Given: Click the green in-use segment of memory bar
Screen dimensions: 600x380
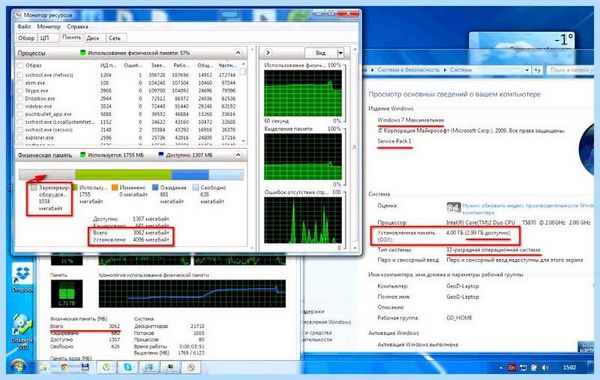Looking at the screenshot, I should tap(123, 175).
